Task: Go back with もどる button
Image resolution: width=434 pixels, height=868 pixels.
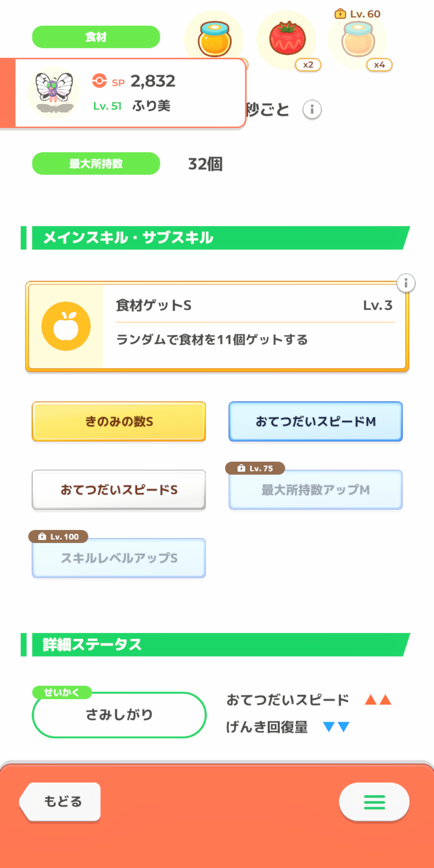Action: (61, 801)
